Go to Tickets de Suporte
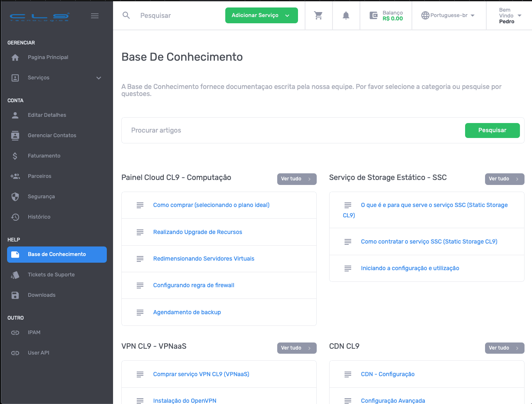Viewport: 532px width, 404px height. 51,275
